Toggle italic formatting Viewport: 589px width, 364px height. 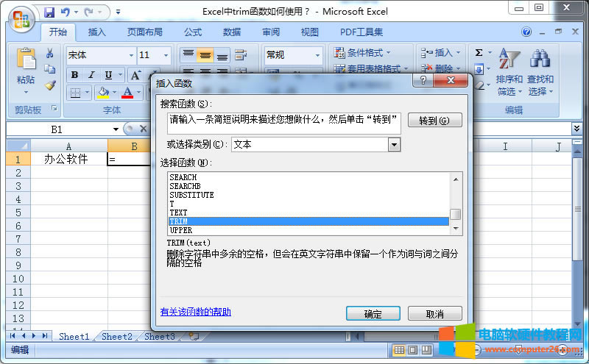click(91, 75)
